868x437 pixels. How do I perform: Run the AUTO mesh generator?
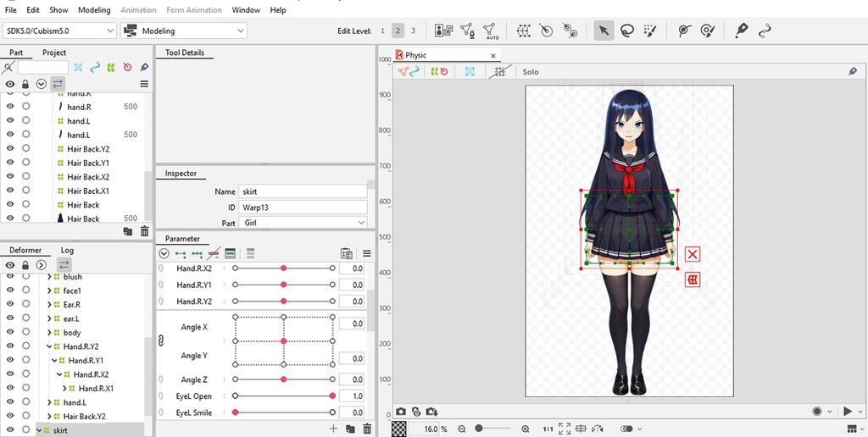[489, 31]
